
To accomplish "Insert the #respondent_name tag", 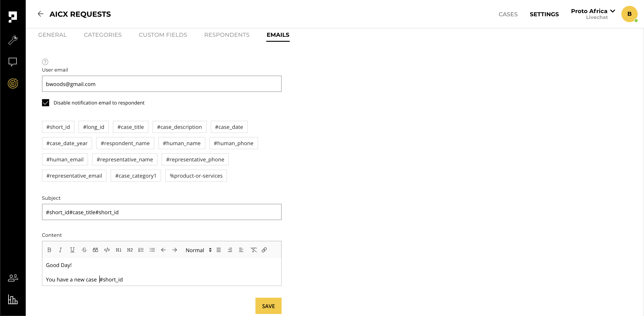I will click(125, 143).
